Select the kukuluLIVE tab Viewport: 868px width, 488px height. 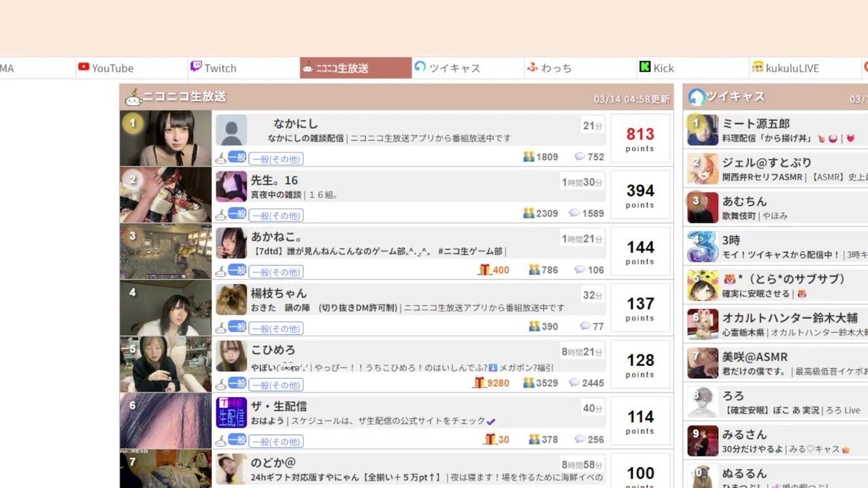805,68
